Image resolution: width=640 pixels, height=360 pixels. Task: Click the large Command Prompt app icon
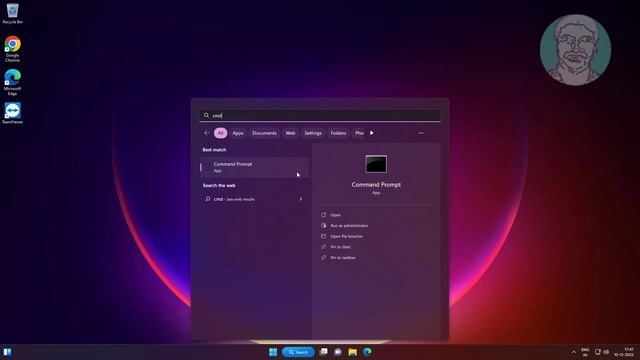tap(376, 164)
